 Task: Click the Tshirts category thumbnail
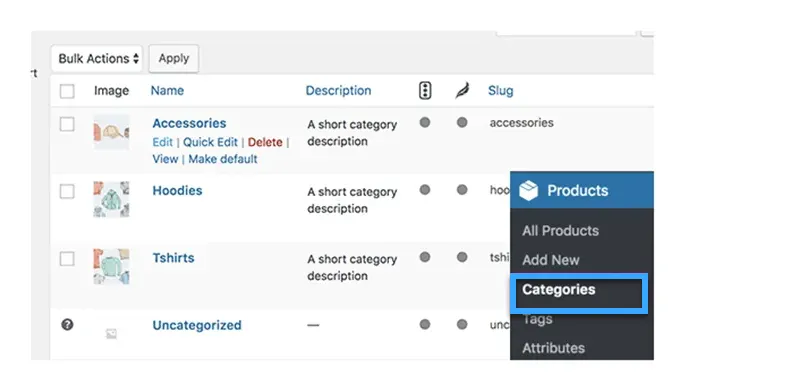pyautogui.click(x=111, y=267)
